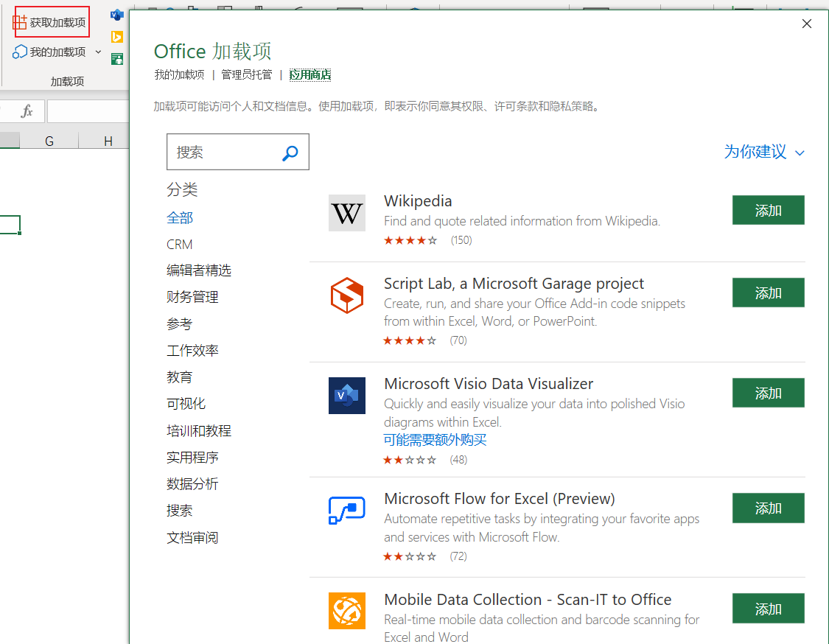The width and height of the screenshot is (829, 644).
Task: Select the 搜索 category in list
Action: pyautogui.click(x=180, y=510)
